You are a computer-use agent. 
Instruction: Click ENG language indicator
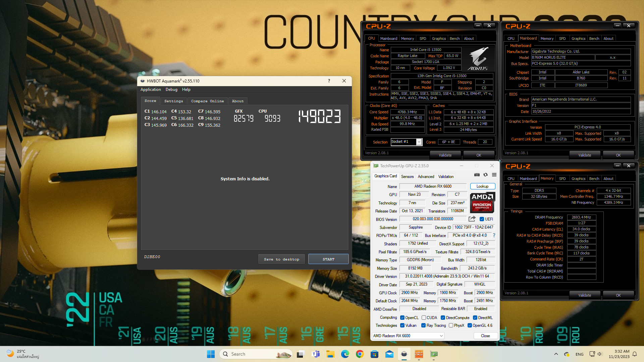coord(579,354)
